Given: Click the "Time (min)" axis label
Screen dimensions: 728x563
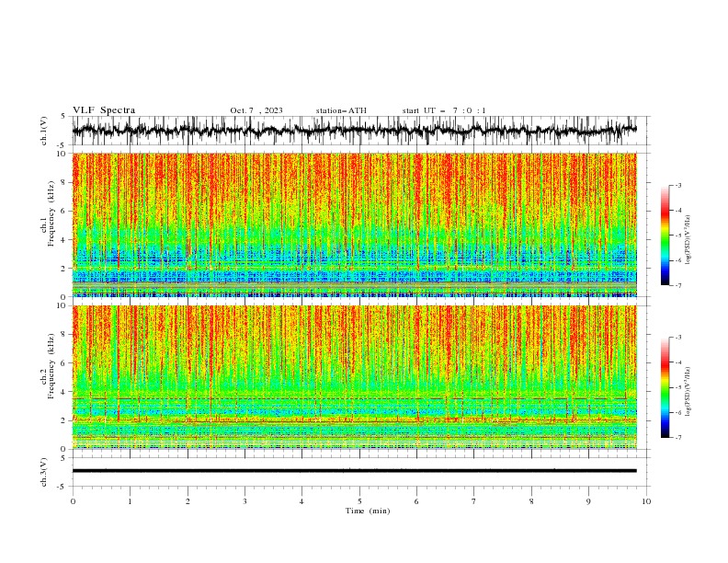Looking at the screenshot, I should tap(368, 511).
